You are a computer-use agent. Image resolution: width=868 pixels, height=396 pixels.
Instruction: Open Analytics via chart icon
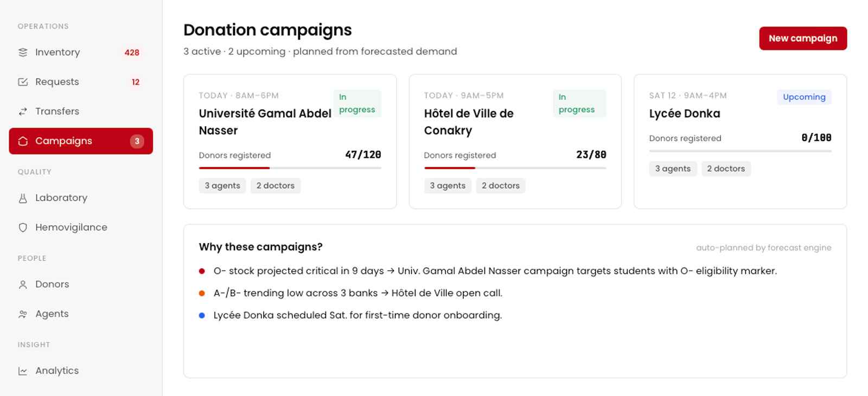tap(23, 371)
